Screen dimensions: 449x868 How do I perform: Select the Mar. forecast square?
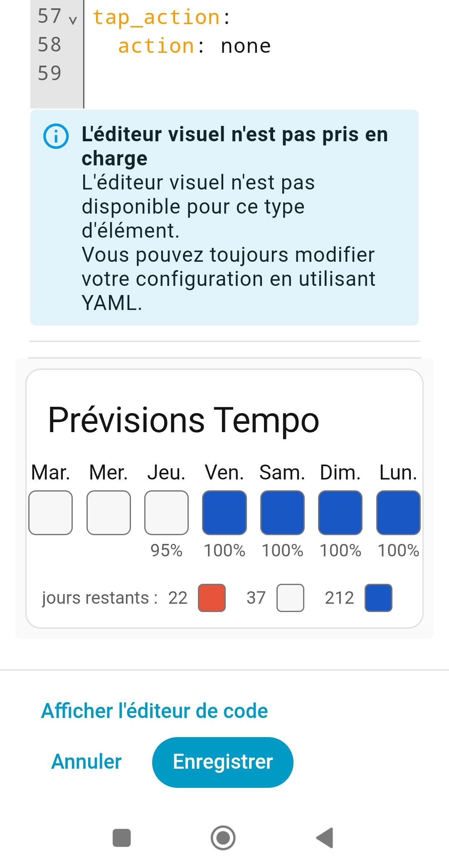pos(51,513)
